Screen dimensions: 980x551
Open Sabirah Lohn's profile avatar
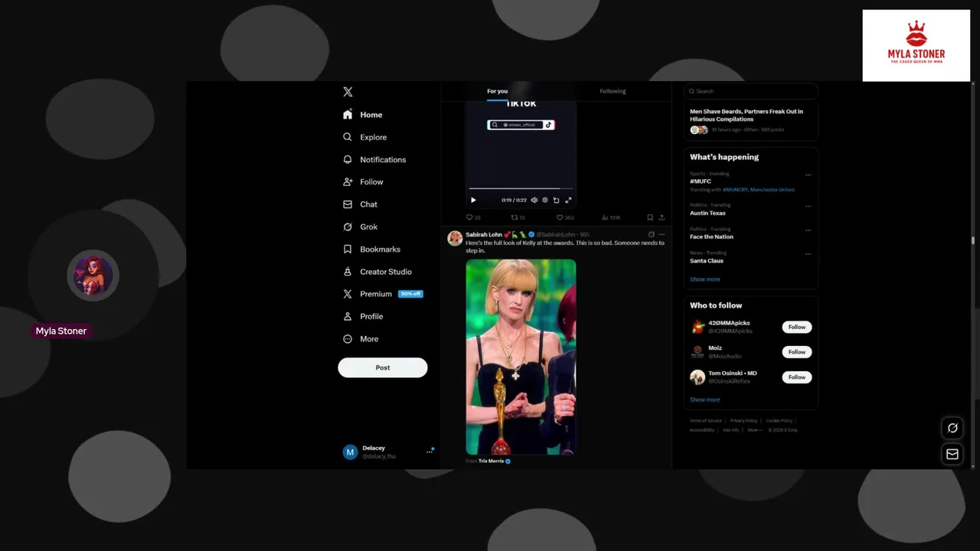(455, 238)
